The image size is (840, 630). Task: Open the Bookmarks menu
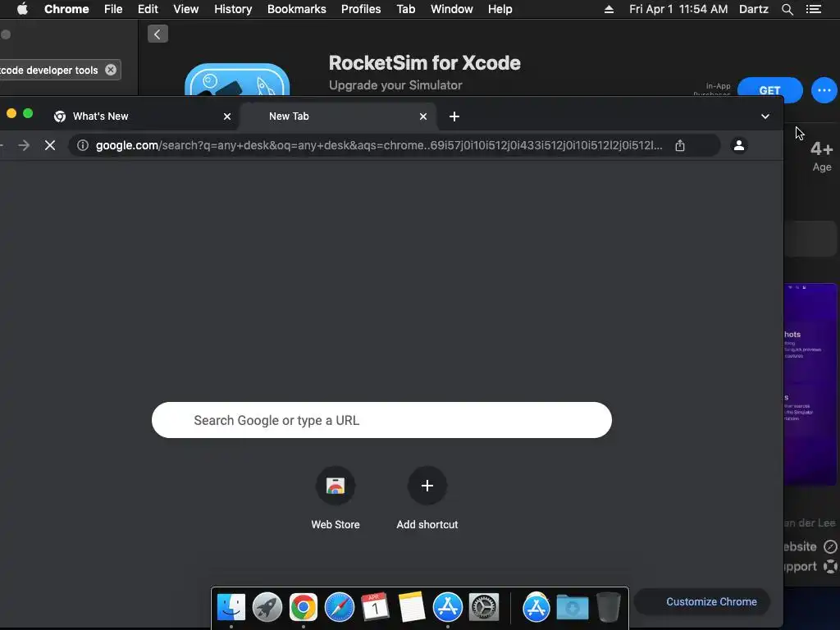(x=297, y=9)
